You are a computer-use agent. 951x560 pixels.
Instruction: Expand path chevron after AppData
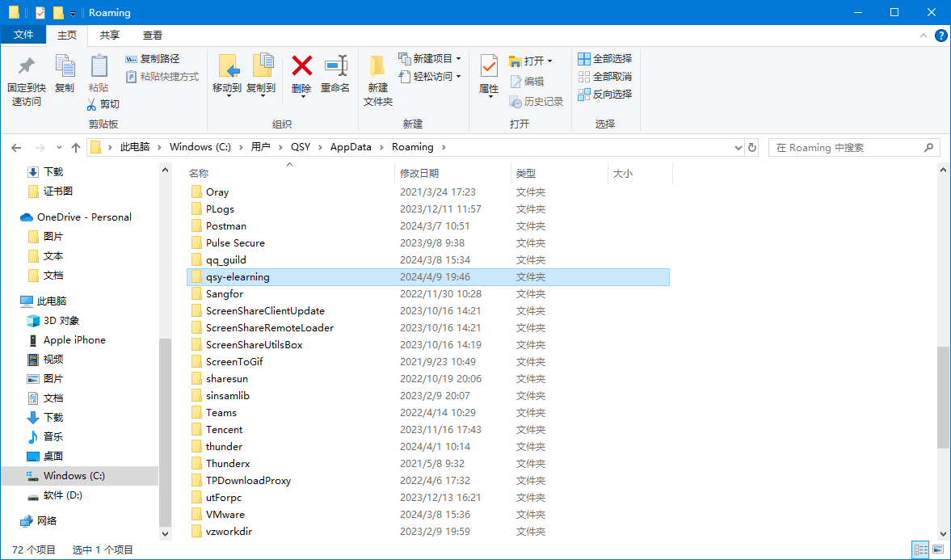click(383, 147)
